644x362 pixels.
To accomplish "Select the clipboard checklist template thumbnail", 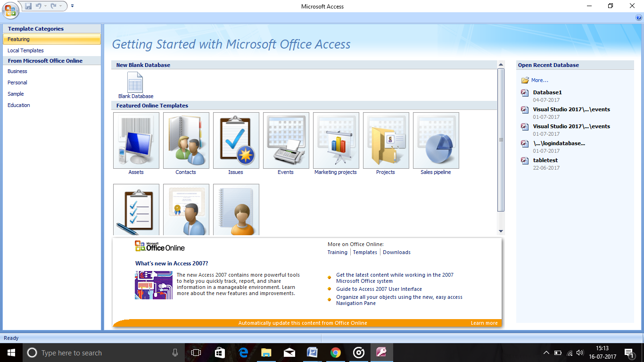I will (x=136, y=209).
